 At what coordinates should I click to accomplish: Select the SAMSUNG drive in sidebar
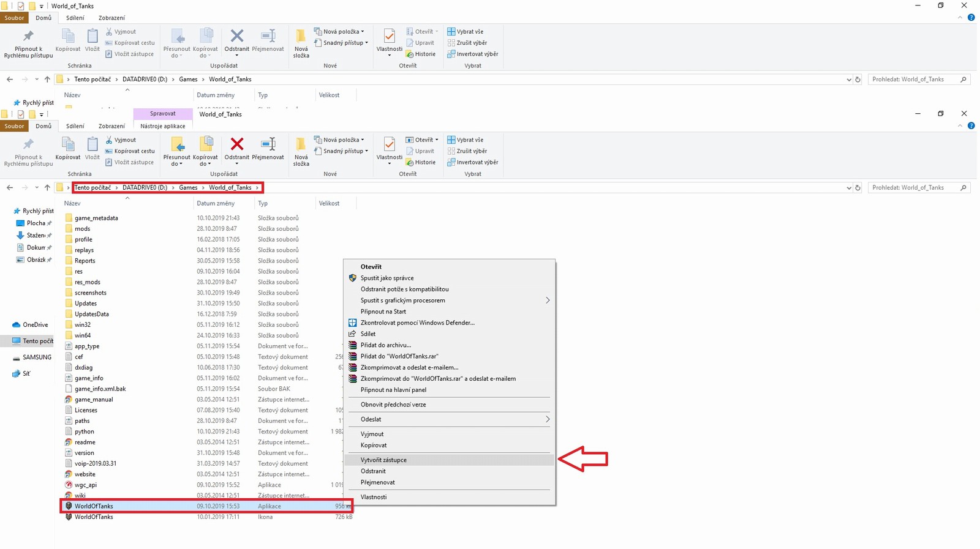tap(37, 357)
